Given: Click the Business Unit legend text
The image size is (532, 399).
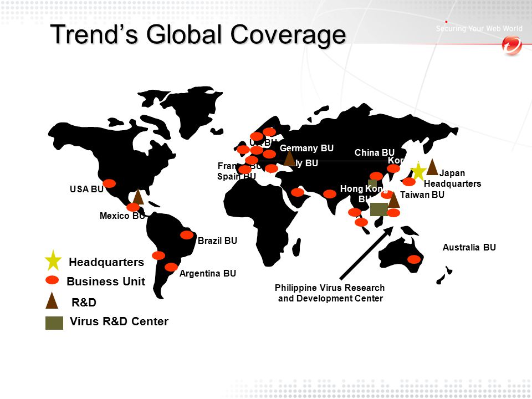Looking at the screenshot, I should point(106,282).
